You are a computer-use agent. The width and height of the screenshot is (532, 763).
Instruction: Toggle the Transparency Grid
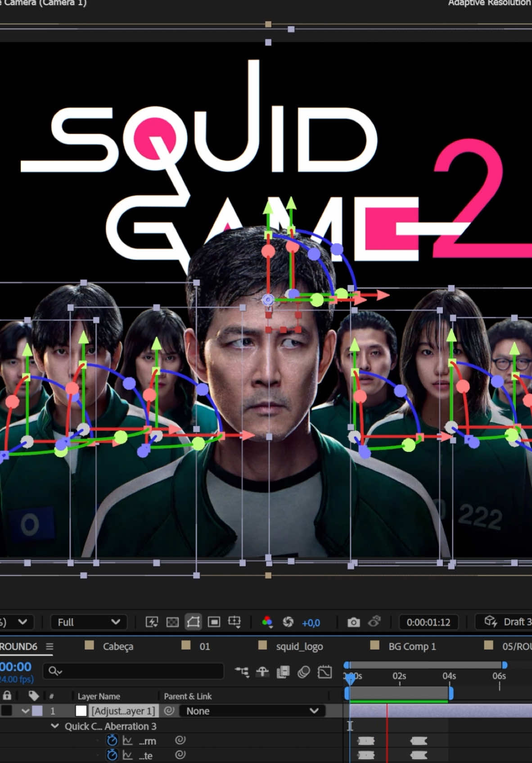(172, 622)
